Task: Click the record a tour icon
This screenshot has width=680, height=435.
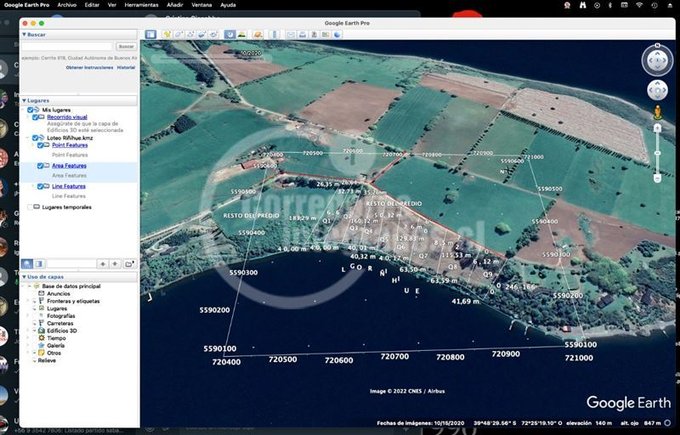Action: [214, 34]
